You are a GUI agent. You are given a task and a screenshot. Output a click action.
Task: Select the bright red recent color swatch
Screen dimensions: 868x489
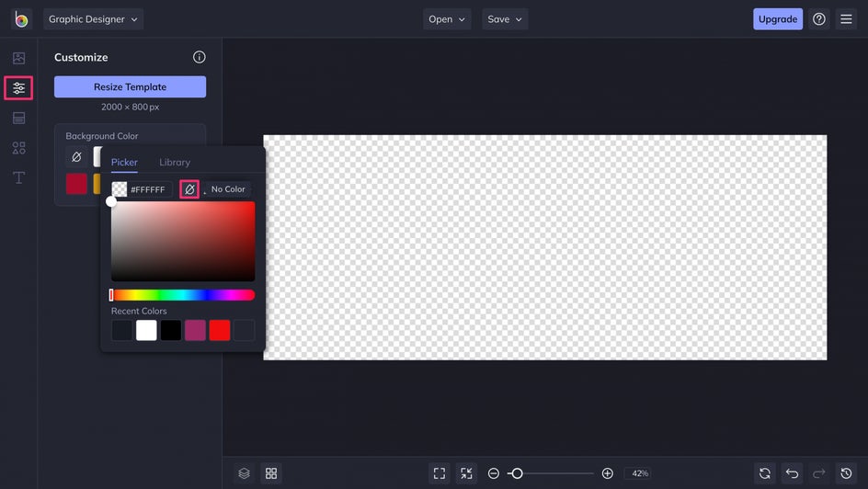click(219, 330)
